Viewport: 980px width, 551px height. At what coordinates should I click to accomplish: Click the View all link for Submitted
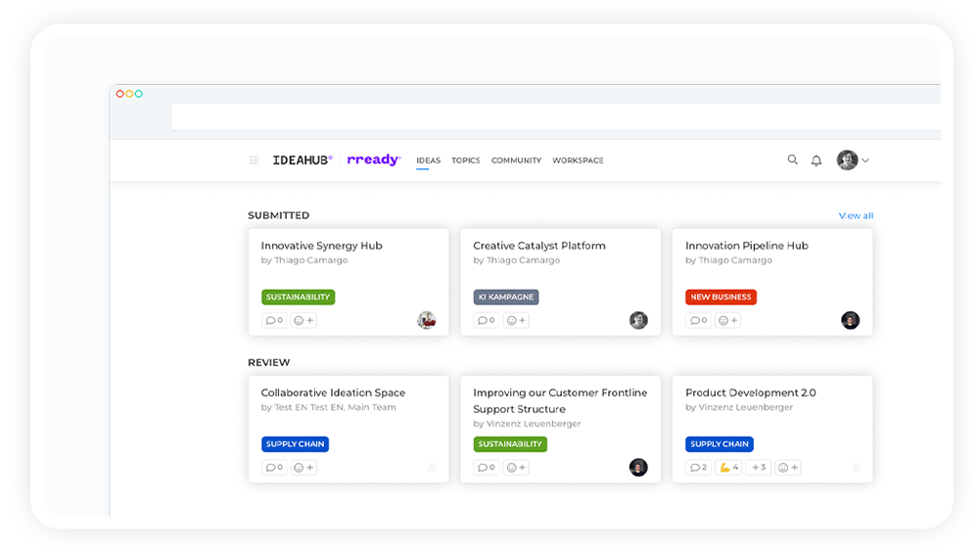(x=856, y=215)
